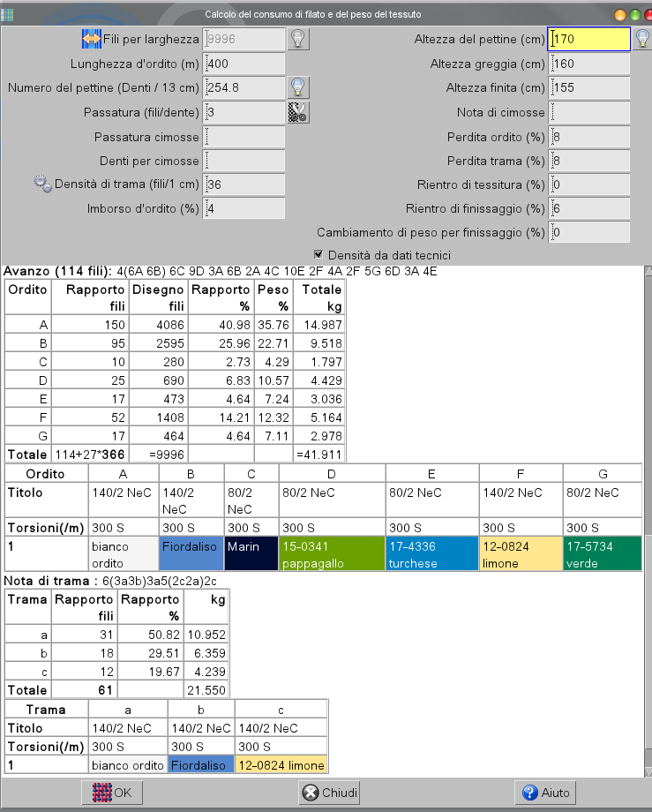Image resolution: width=652 pixels, height=812 pixels.
Task: Click the Passatura cimosse field
Action: coord(244,137)
